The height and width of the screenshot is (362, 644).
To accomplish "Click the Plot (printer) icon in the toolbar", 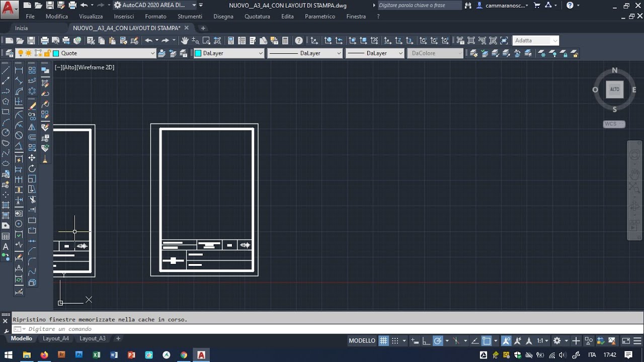I will click(x=44, y=41).
